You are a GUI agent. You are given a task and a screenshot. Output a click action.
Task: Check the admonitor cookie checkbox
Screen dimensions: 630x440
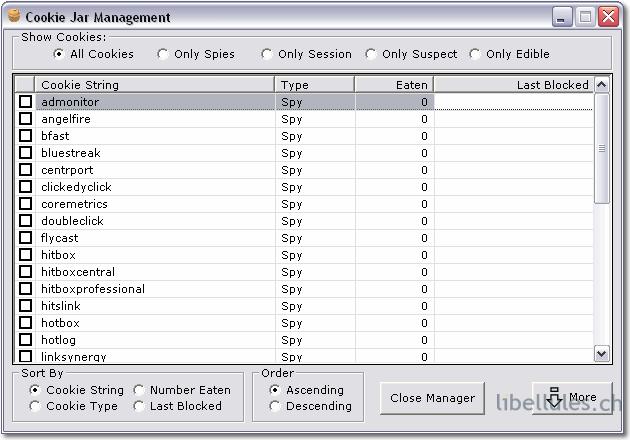[x=26, y=102]
